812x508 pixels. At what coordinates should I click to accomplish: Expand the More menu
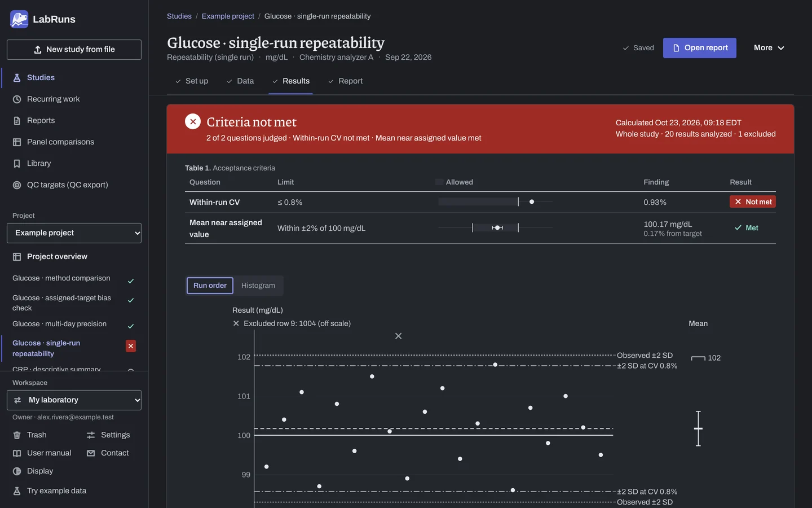click(769, 48)
